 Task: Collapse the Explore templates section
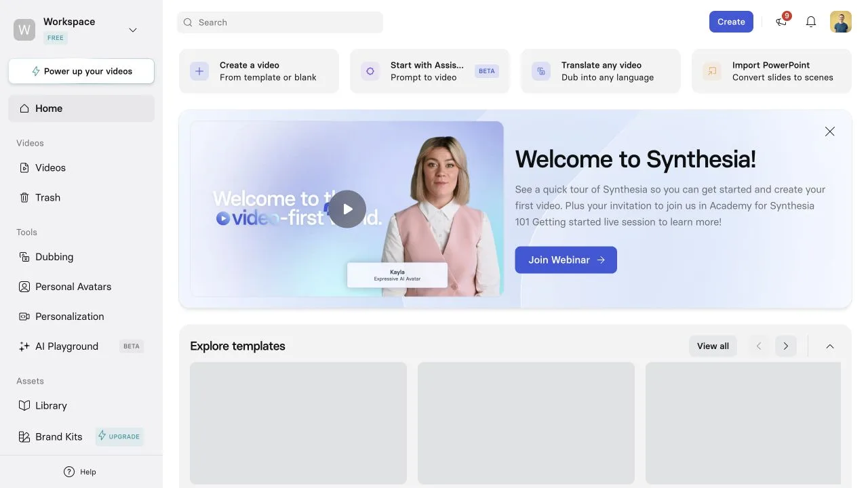tap(830, 346)
